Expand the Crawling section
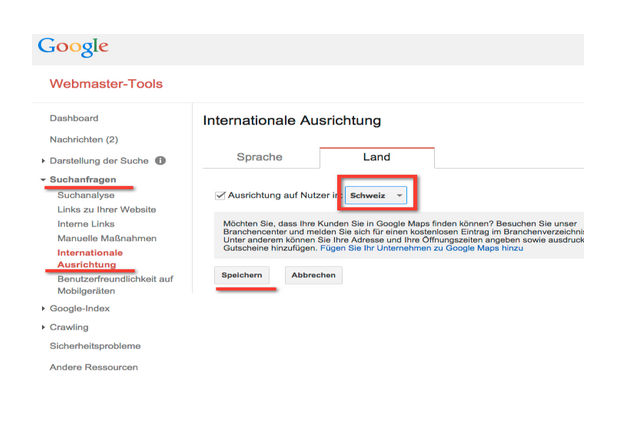 (x=43, y=327)
